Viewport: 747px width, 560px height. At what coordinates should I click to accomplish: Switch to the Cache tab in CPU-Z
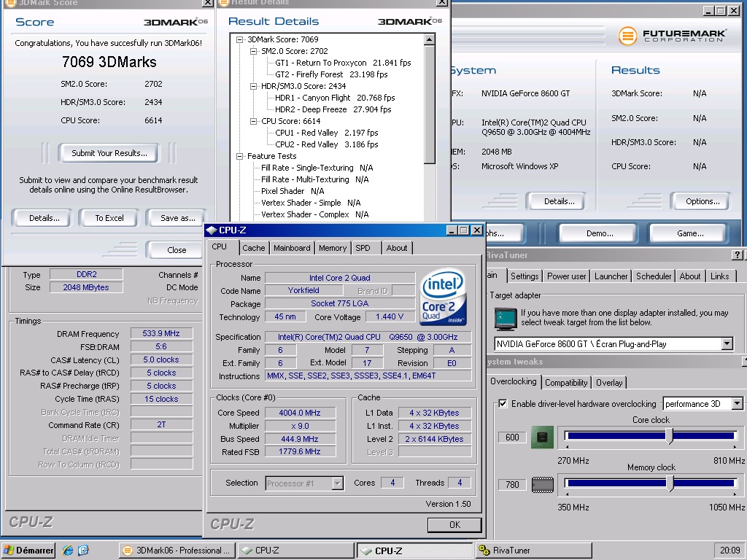(x=253, y=248)
